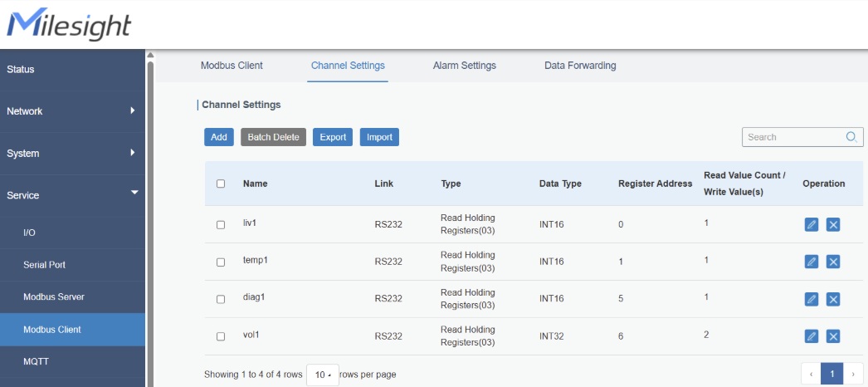Tick the select-all checkbox in table header
Image resolution: width=868 pixels, height=387 pixels.
coord(221,184)
